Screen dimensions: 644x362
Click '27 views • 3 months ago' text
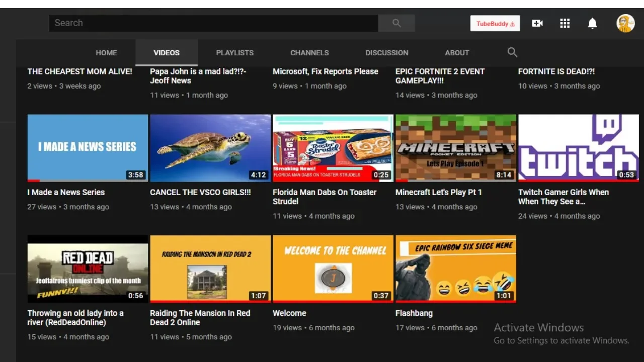[x=68, y=207]
